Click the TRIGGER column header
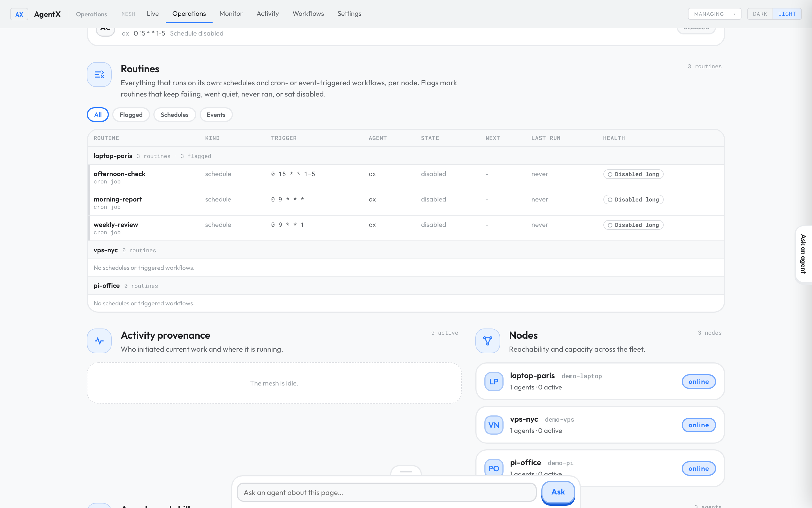812x508 pixels. coord(284,138)
